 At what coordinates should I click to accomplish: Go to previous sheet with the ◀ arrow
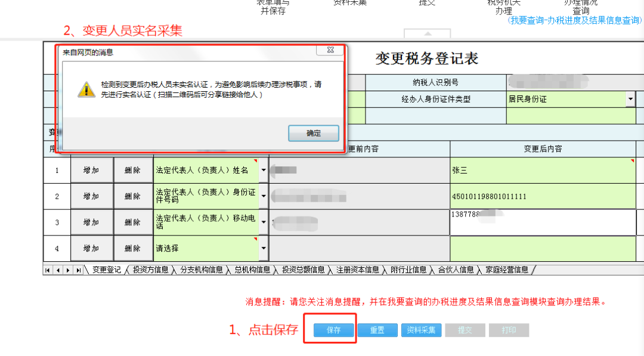tap(58, 270)
